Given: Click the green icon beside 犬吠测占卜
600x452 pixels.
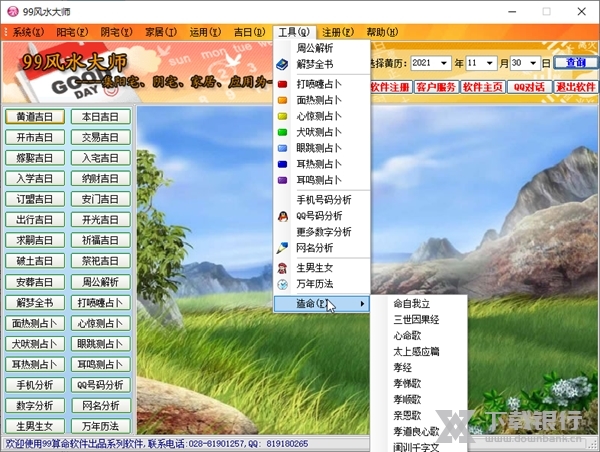Looking at the screenshot, I should click(x=282, y=132).
